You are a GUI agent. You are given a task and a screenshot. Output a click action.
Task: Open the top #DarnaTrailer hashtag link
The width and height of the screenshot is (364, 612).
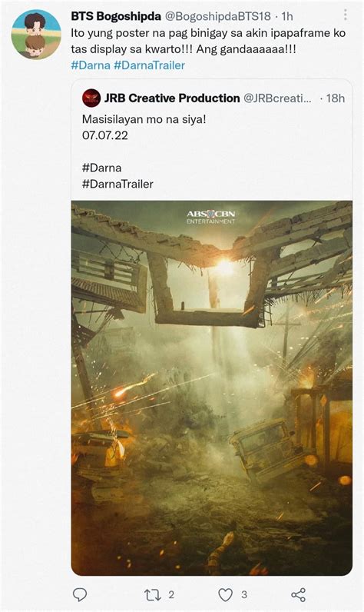149,65
